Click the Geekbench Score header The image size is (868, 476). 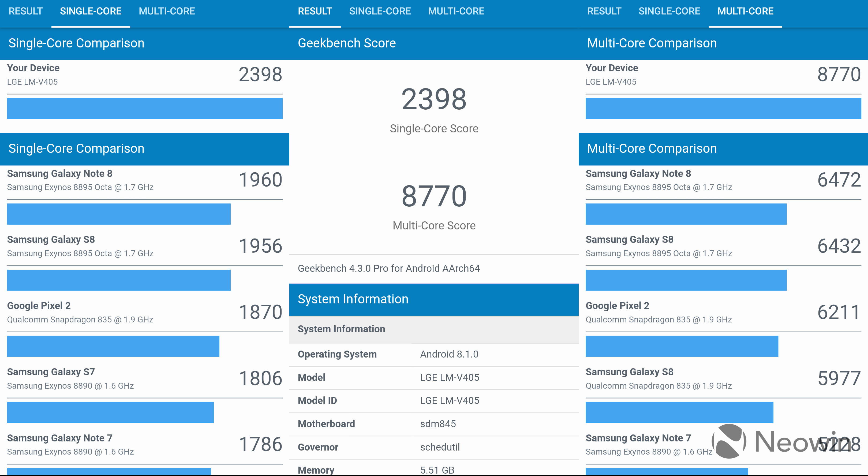coord(434,43)
